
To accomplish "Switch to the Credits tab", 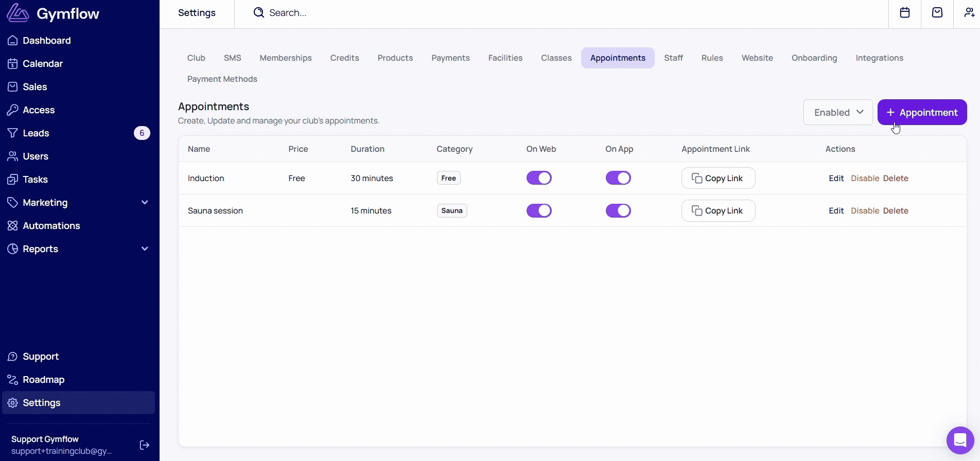I will pos(345,58).
